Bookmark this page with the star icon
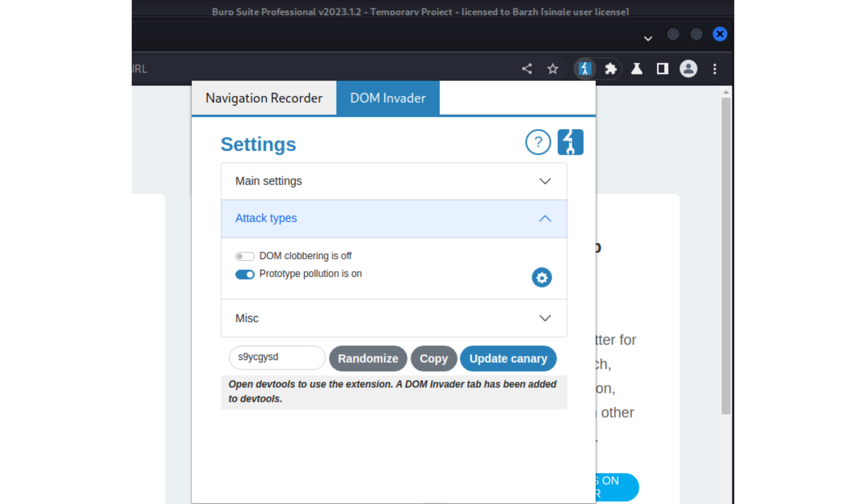The height and width of the screenshot is (504, 866). pyautogui.click(x=553, y=69)
